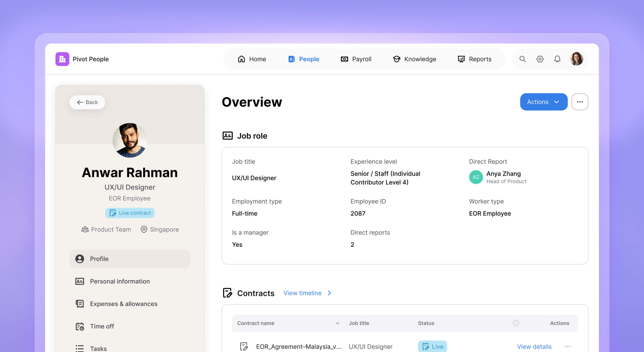The image size is (644, 352).
Task: Expand the blue Actions dropdown
Action: point(543,102)
